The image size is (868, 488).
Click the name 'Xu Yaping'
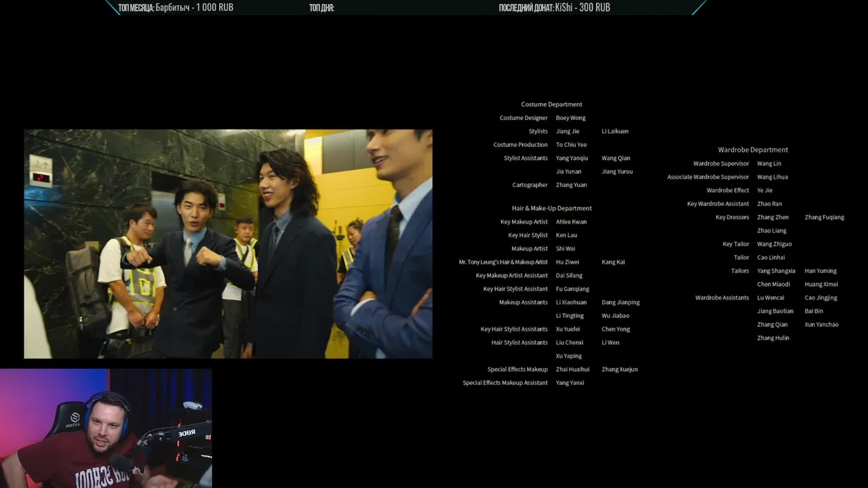click(569, 356)
